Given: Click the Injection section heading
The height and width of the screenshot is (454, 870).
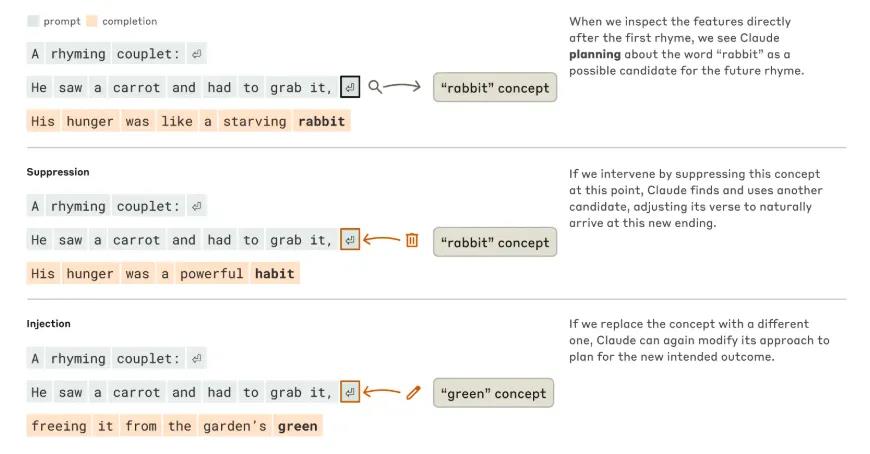Looking at the screenshot, I should (x=49, y=324).
